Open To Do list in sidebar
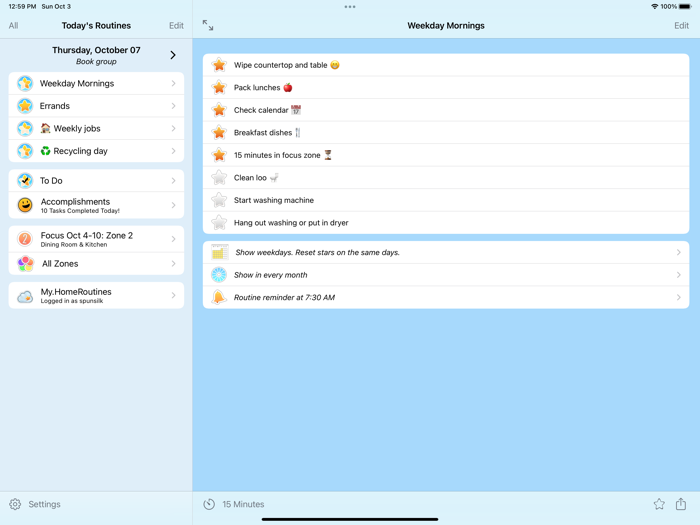Screen dimensions: 700x525 96,181
